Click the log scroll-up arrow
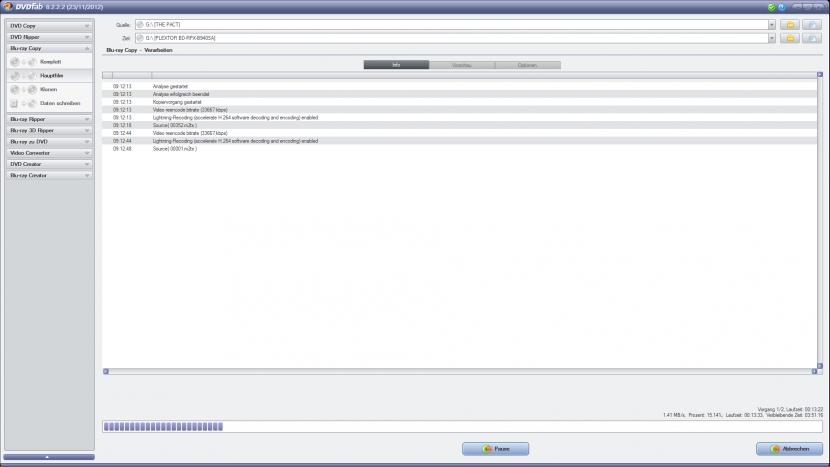 pyautogui.click(x=820, y=75)
